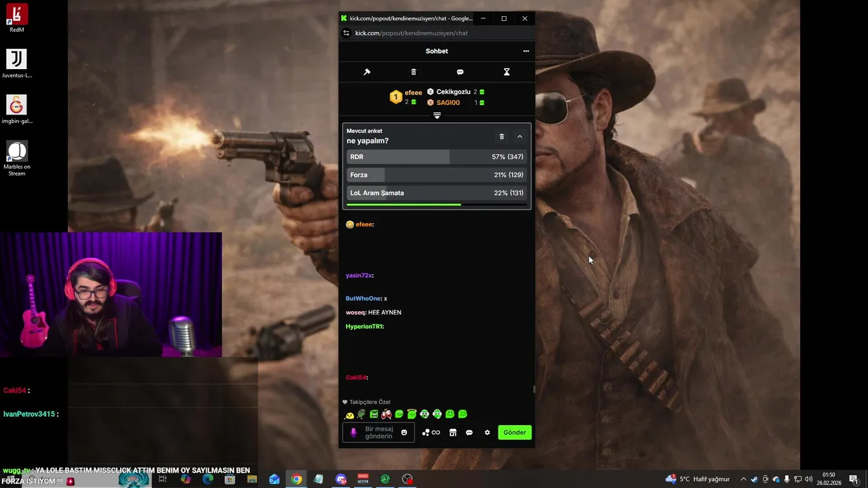Click the SAGIO0 leaderboard name
Viewport: 868px width, 488px height.
click(448, 103)
